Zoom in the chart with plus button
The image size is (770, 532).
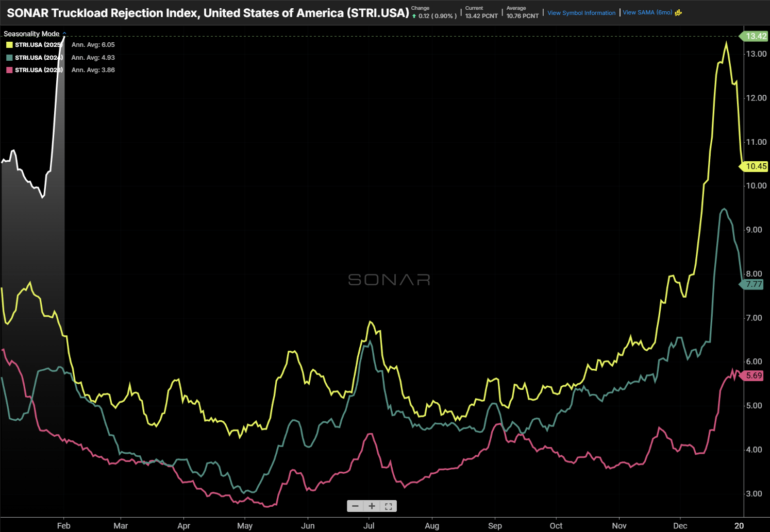click(372, 506)
